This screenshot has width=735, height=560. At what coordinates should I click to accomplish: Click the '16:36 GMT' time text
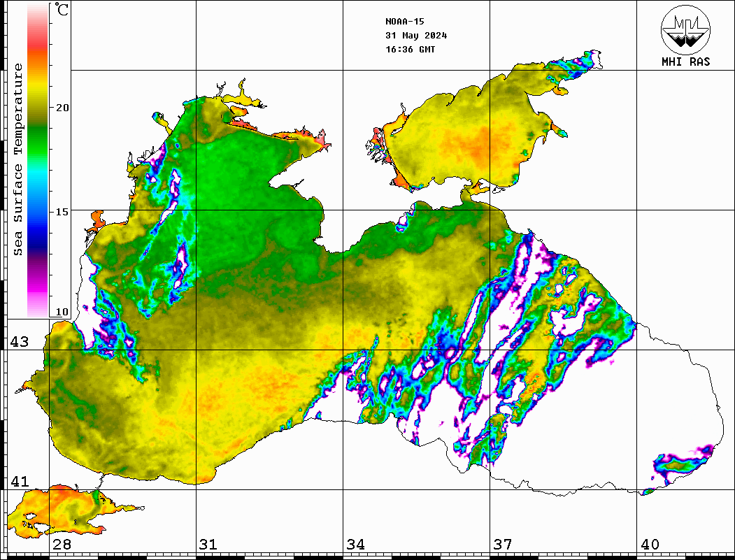[x=410, y=50]
